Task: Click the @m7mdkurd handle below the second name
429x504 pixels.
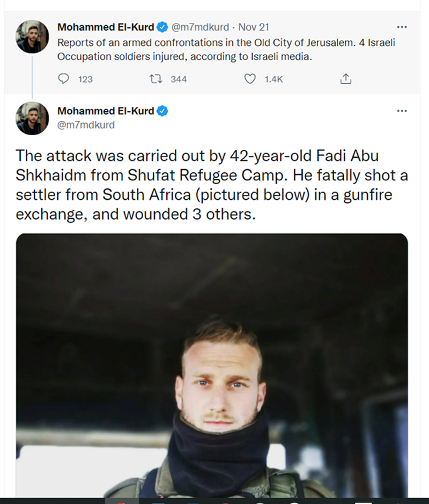Action: (86, 125)
